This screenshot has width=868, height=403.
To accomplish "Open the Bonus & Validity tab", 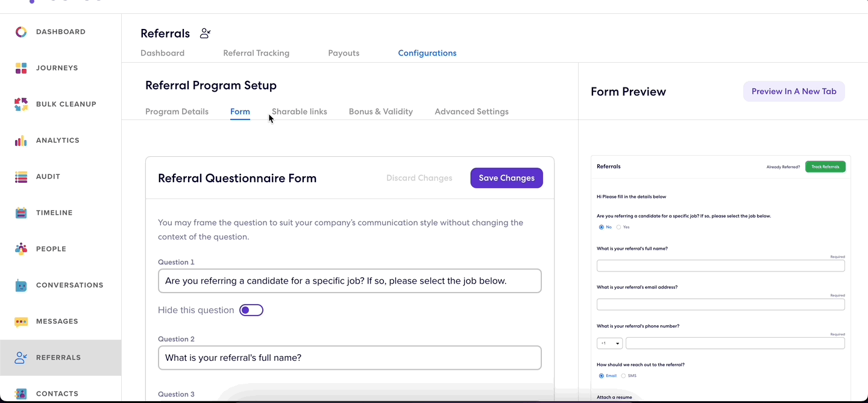I will point(381,112).
